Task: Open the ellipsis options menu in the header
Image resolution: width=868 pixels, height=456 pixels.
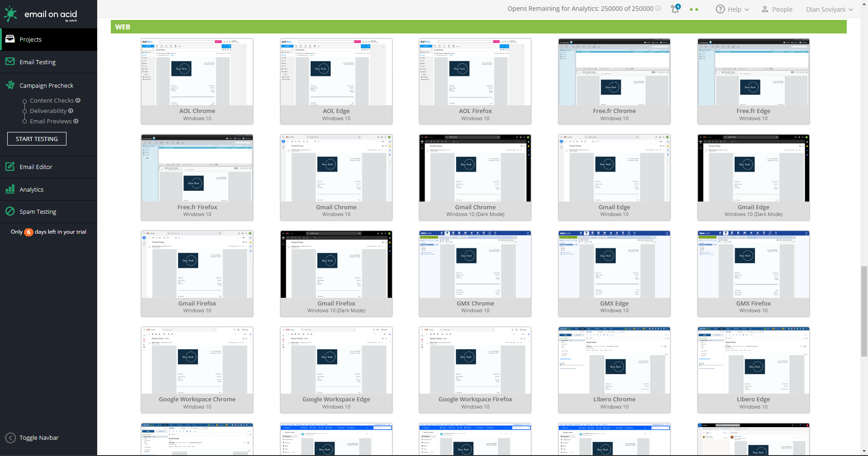Action: point(695,9)
